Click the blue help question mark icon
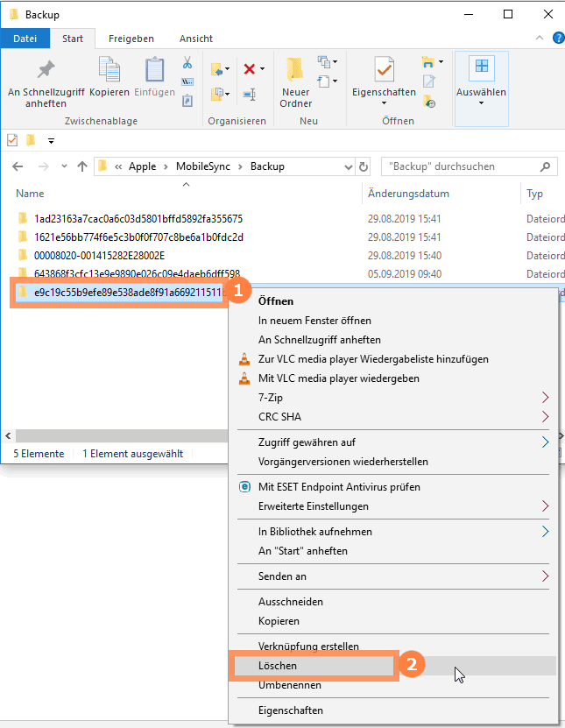This screenshot has width=565, height=728. pyautogui.click(x=559, y=38)
